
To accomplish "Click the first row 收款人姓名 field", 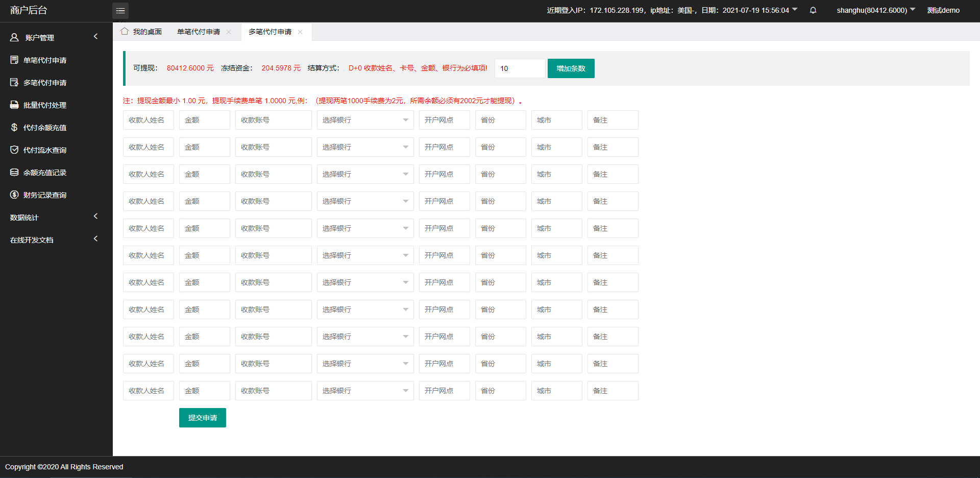I will click(148, 120).
